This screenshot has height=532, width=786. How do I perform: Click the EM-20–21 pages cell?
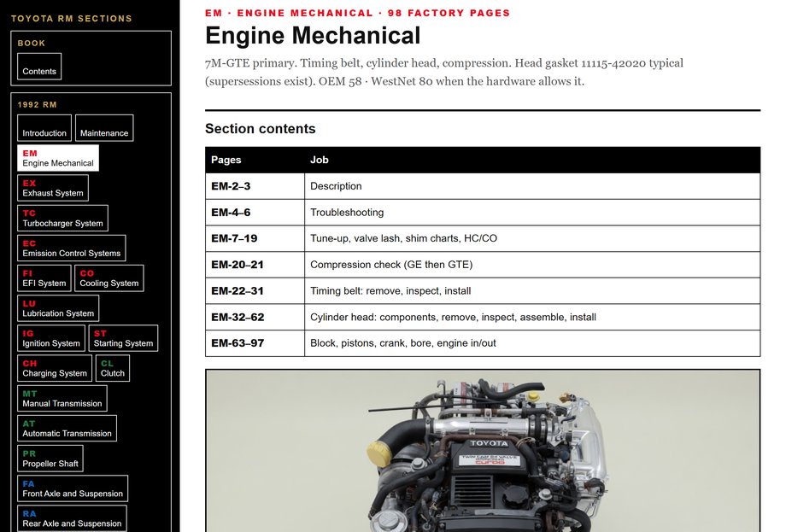pyautogui.click(x=255, y=265)
